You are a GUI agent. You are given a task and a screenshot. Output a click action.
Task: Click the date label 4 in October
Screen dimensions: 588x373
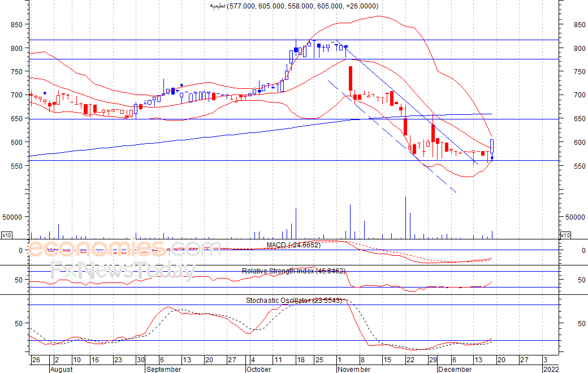tap(253, 360)
